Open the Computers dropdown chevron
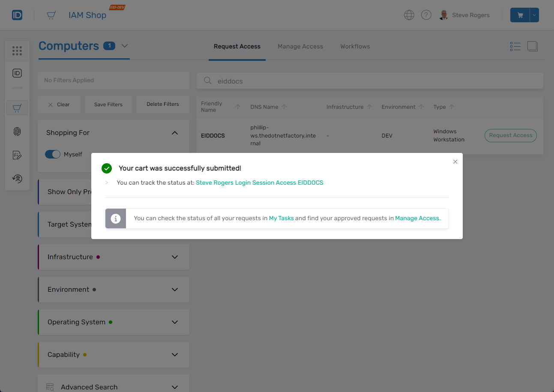554x392 pixels. [x=125, y=46]
